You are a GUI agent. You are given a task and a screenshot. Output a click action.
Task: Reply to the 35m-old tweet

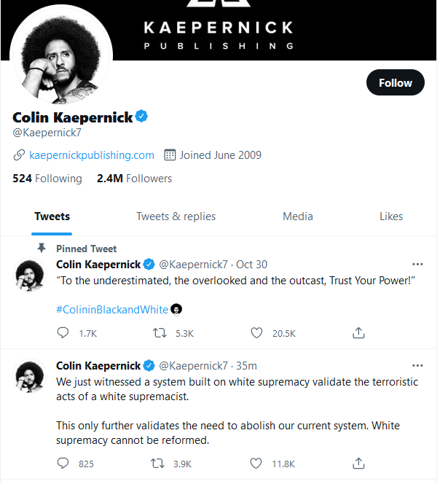point(63,464)
